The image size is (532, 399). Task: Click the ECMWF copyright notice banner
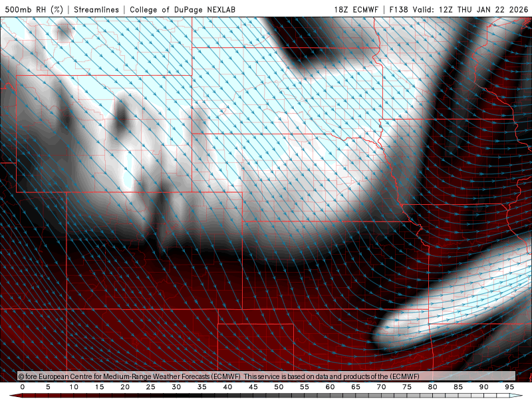267,376
